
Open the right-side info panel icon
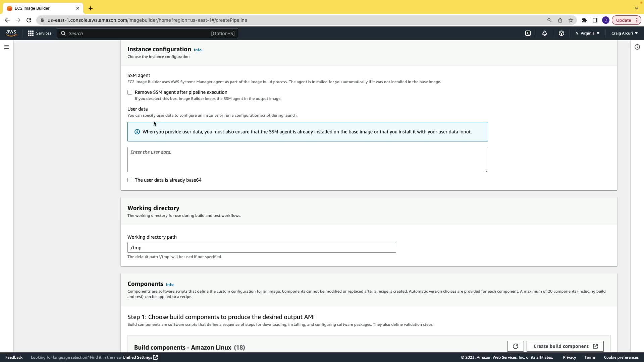(x=637, y=47)
